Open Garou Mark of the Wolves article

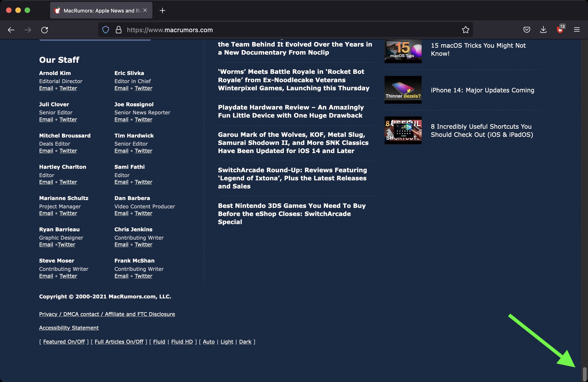pos(293,142)
